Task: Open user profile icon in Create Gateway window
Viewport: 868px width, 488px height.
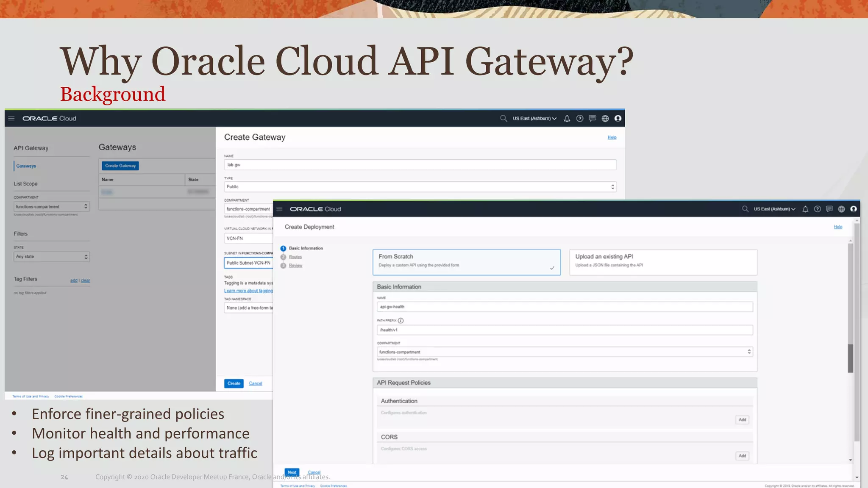Action: (618, 119)
